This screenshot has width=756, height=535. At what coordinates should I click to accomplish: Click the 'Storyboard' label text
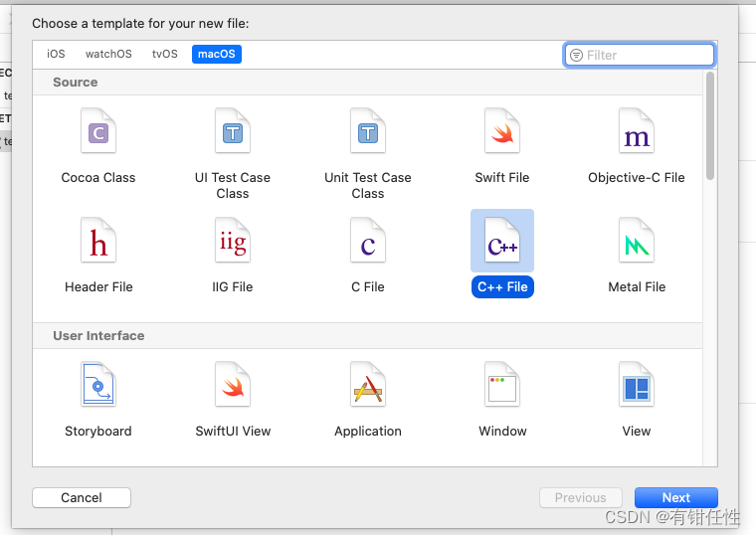point(98,431)
